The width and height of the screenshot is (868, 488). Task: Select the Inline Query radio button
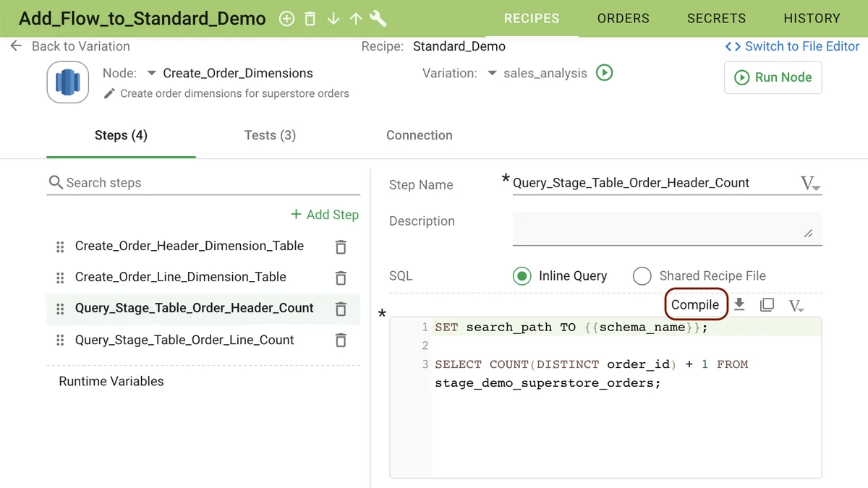click(522, 276)
